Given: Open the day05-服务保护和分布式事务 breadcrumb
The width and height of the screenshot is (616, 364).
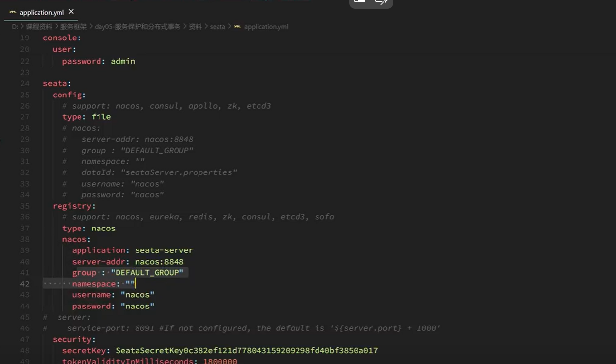Looking at the screenshot, I should click(138, 27).
